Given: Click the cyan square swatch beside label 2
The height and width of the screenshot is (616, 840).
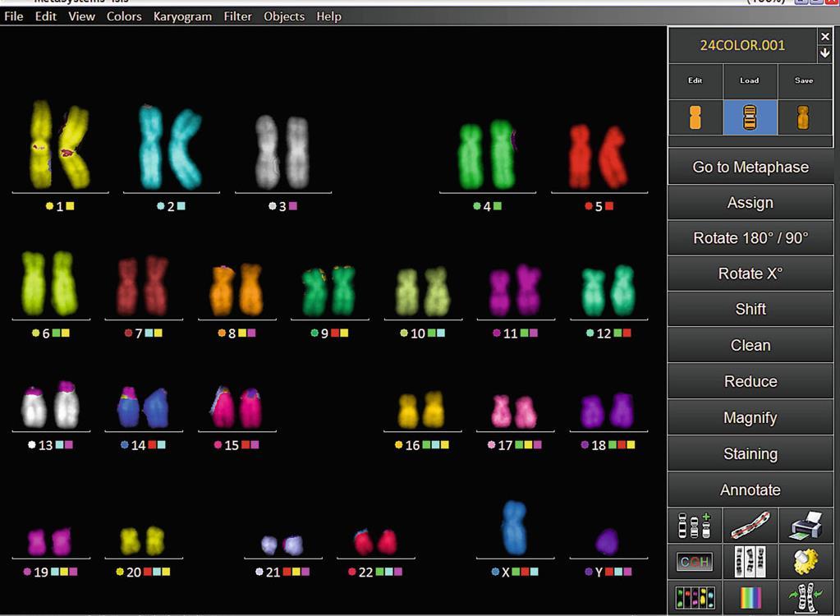Looking at the screenshot, I should (181, 205).
